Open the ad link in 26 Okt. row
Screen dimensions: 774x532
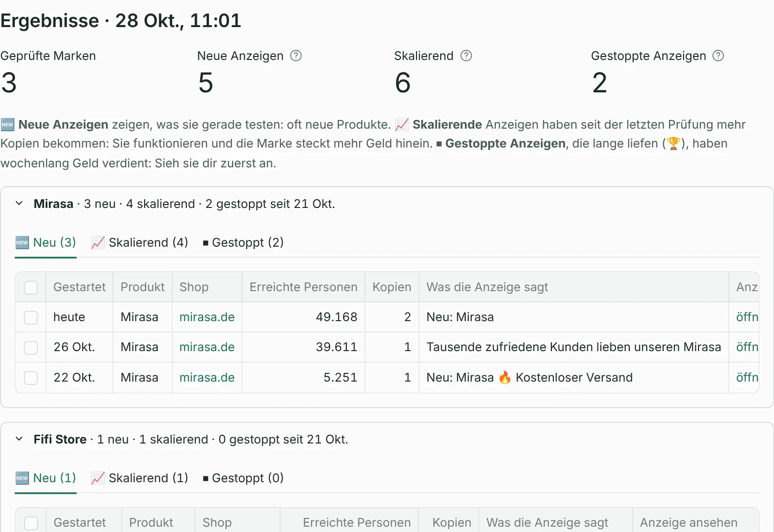coord(747,347)
